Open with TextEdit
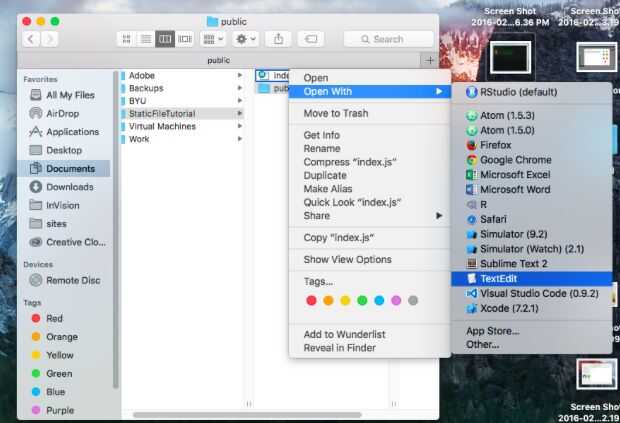 click(x=531, y=279)
